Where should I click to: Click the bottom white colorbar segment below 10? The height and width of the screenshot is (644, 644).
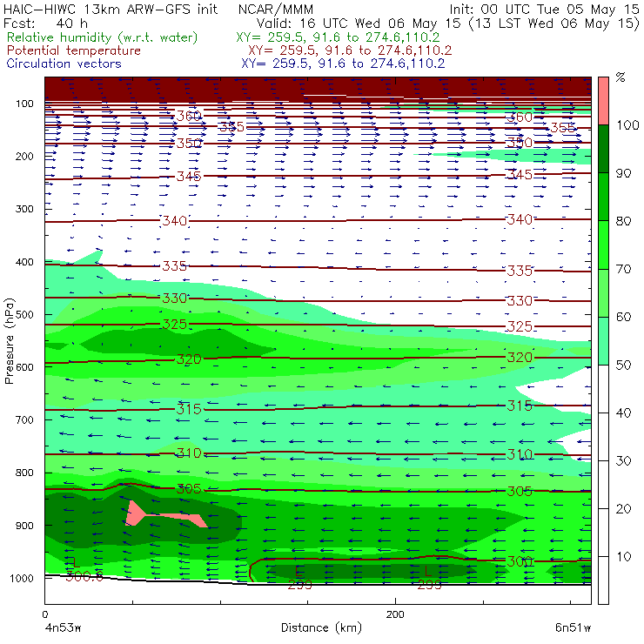tap(603, 580)
